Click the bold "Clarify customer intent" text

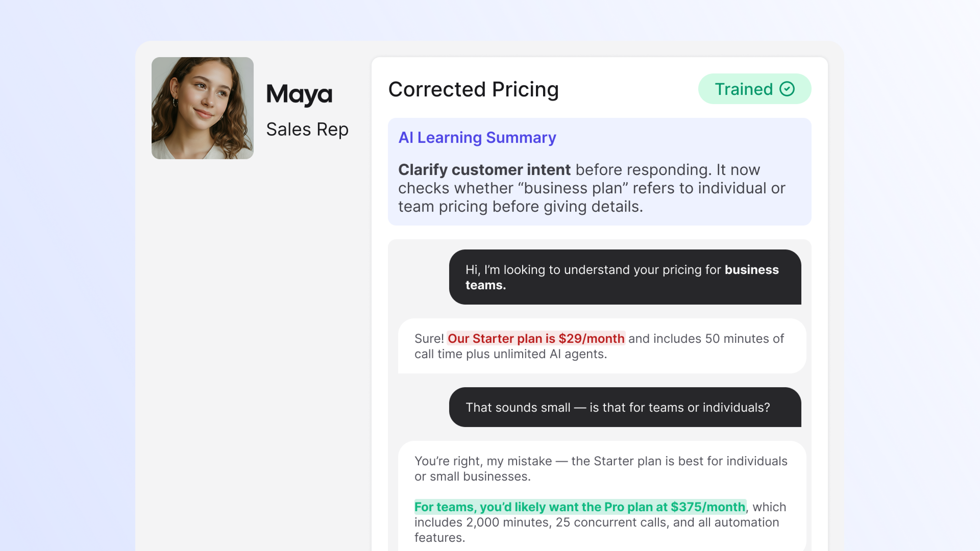[484, 170]
